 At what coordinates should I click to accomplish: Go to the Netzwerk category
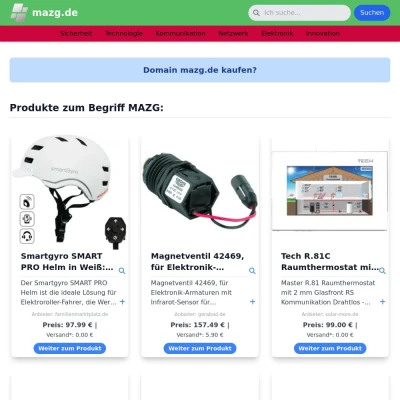pyautogui.click(x=233, y=34)
